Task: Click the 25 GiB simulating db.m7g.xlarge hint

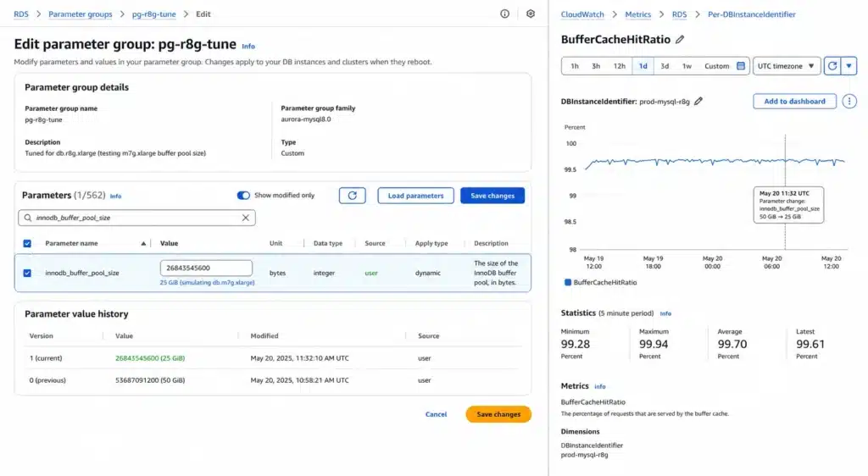Action: click(207, 283)
